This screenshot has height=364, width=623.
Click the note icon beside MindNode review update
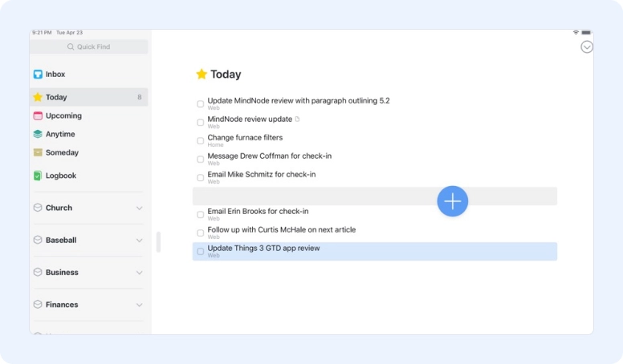coord(297,119)
